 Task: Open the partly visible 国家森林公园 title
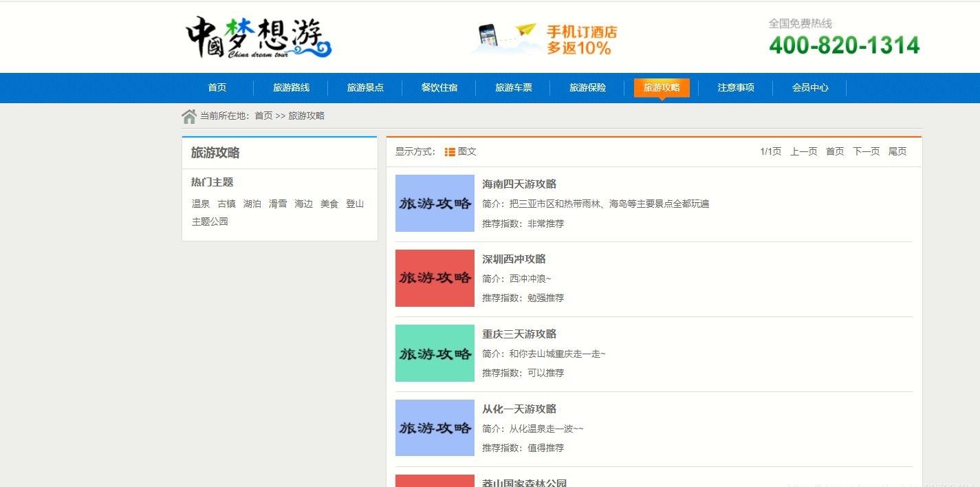(525, 483)
